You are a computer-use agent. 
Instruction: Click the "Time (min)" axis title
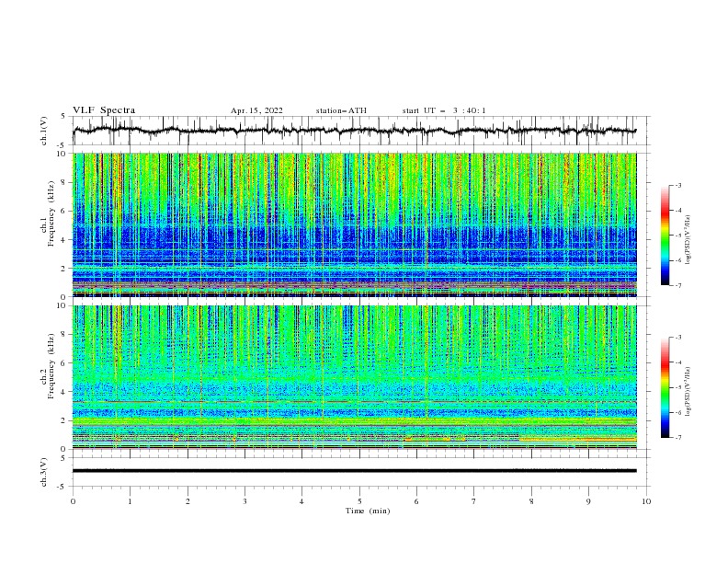[368, 511]
